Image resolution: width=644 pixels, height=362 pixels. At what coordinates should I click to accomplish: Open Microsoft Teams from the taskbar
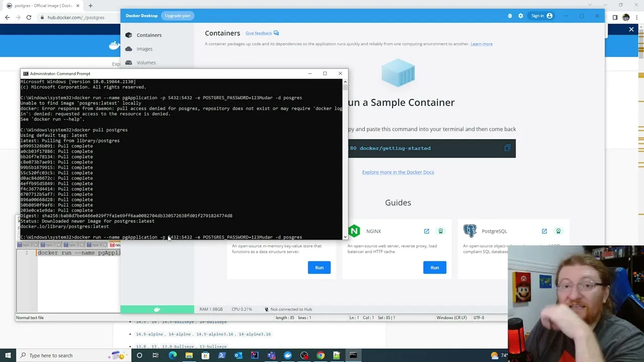point(271,355)
